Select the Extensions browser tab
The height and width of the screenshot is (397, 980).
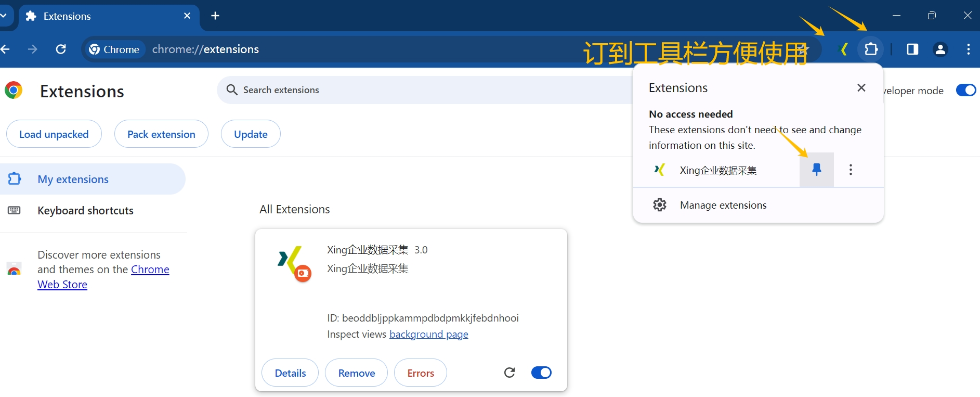109,16
